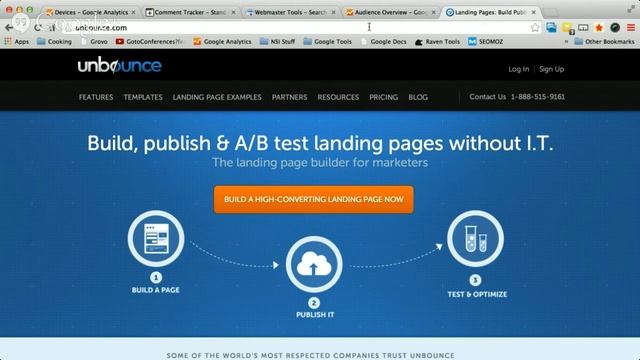Click the Unbounce logo
Image resolution: width=640 pixels, height=360 pixels.
coord(120,65)
